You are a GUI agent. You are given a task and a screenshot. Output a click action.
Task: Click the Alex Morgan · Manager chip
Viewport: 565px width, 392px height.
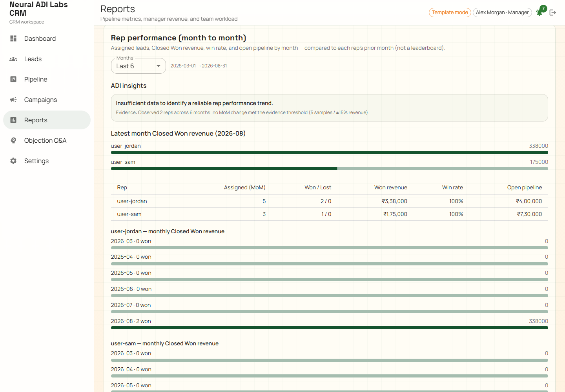(x=502, y=13)
